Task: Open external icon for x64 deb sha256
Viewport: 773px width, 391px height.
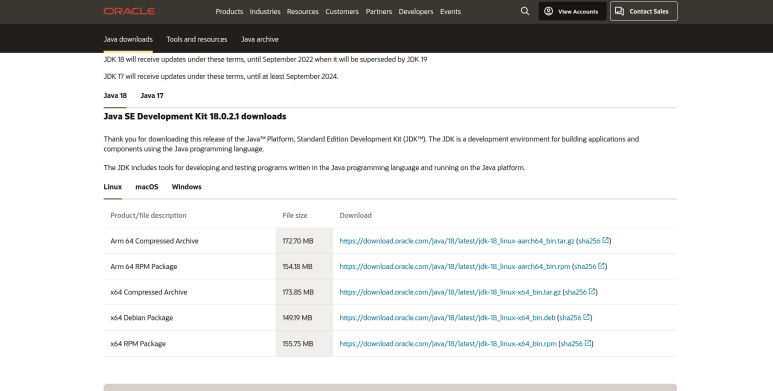Action: [x=587, y=317]
